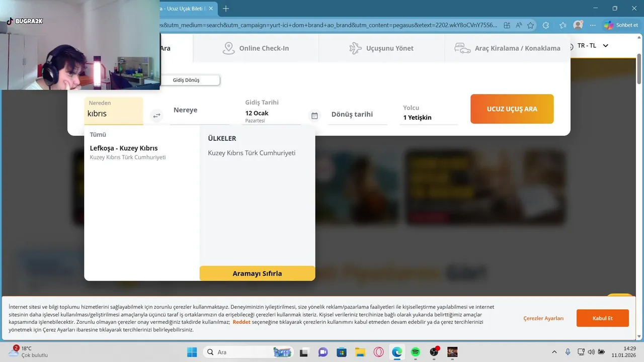Click the Edge icon on taskbar

point(397,352)
